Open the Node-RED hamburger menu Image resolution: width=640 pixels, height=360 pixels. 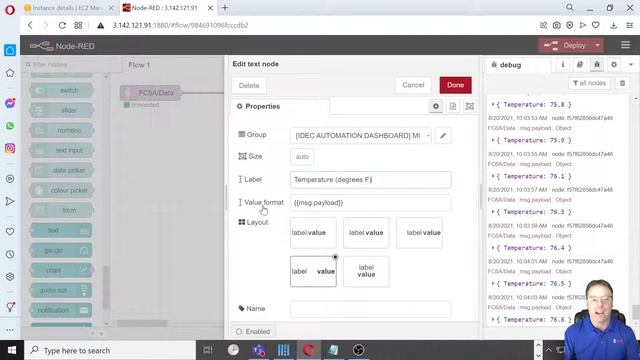coord(625,45)
